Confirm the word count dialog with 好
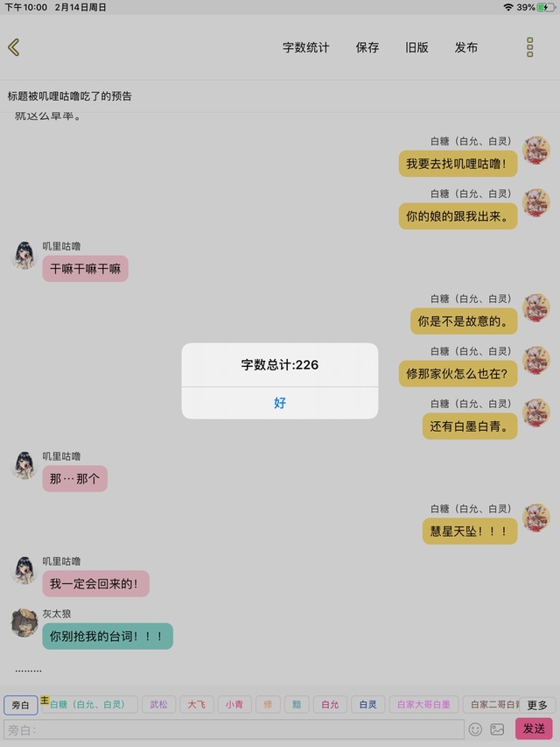This screenshot has width=560, height=747. click(280, 403)
